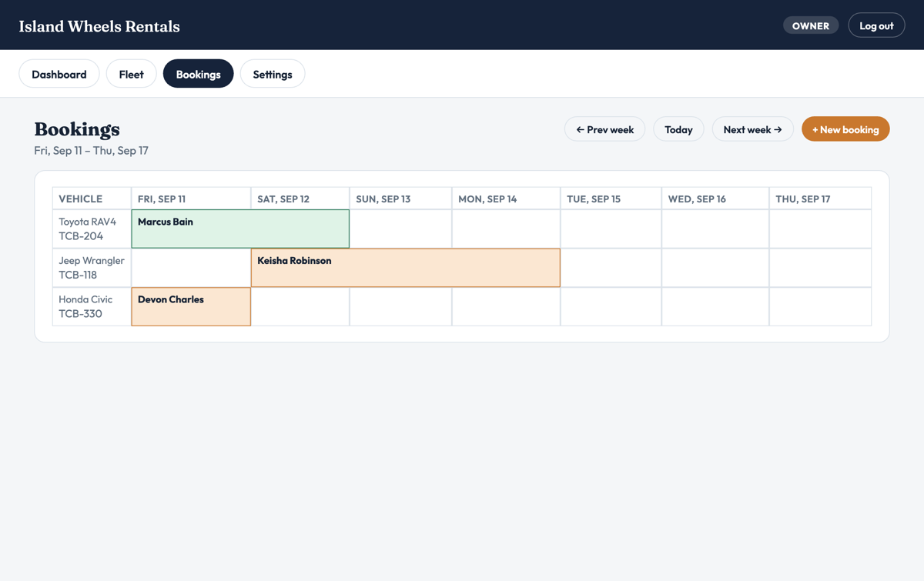Click the THU, SEP 17 column header
The height and width of the screenshot is (581, 924).
[x=820, y=199]
